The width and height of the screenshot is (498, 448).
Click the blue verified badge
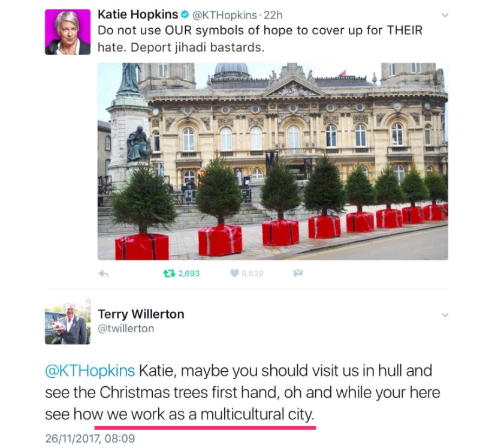point(185,14)
